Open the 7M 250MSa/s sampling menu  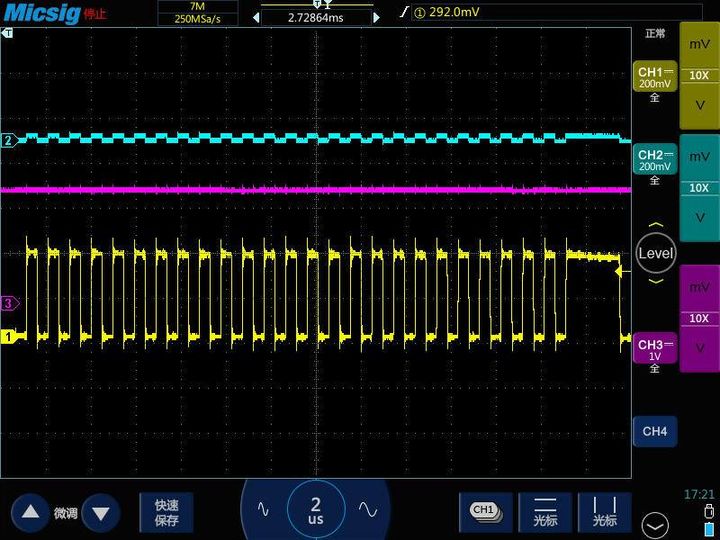coord(197,12)
